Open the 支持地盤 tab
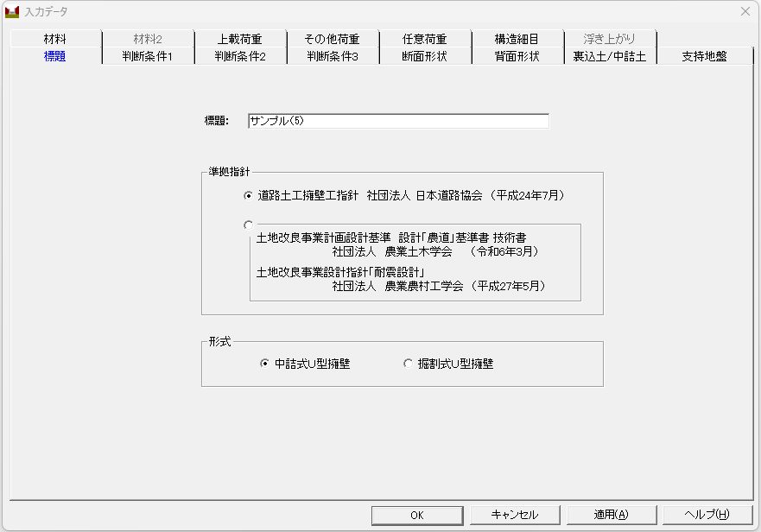Image resolution: width=761 pixels, height=532 pixels. click(x=703, y=57)
